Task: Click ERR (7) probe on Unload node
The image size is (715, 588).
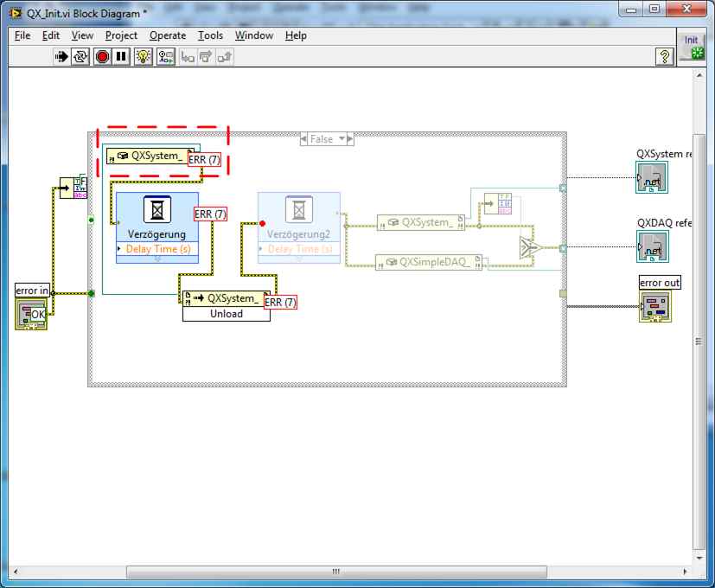Action: pyautogui.click(x=280, y=302)
